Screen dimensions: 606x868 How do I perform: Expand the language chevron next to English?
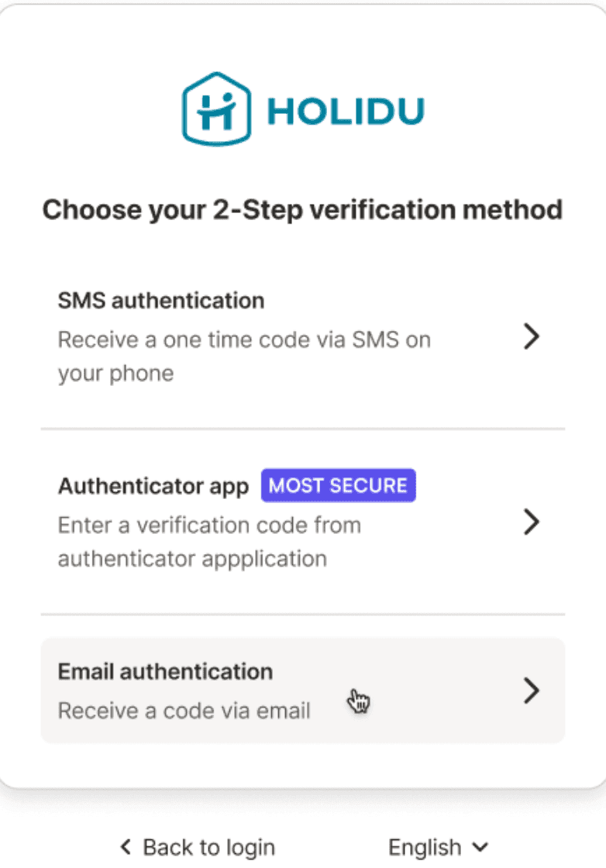[x=480, y=847]
